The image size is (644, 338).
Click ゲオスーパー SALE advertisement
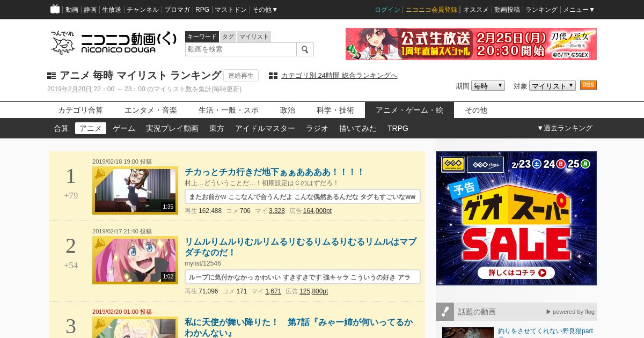[516, 218]
